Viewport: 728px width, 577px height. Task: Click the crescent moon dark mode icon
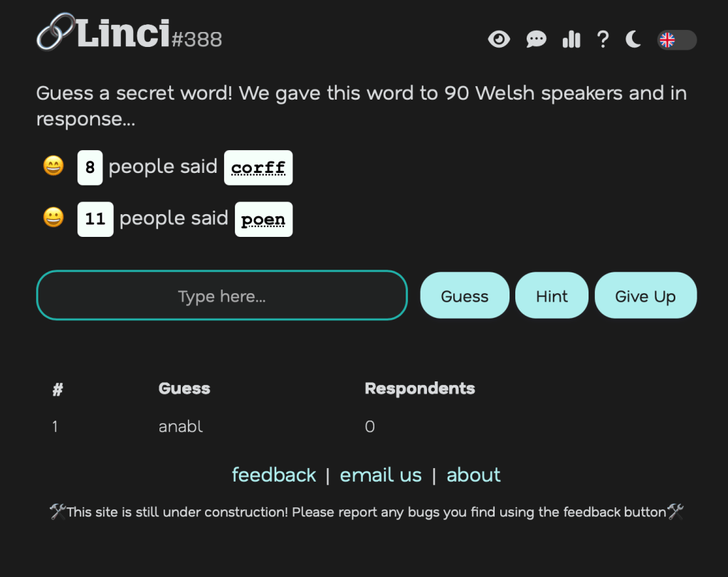[x=633, y=39]
